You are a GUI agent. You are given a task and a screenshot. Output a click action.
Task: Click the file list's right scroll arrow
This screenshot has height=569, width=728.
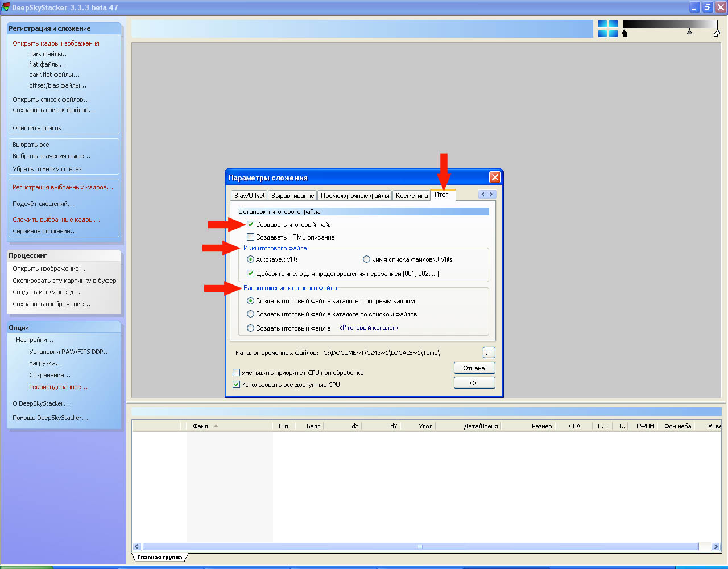[716, 547]
